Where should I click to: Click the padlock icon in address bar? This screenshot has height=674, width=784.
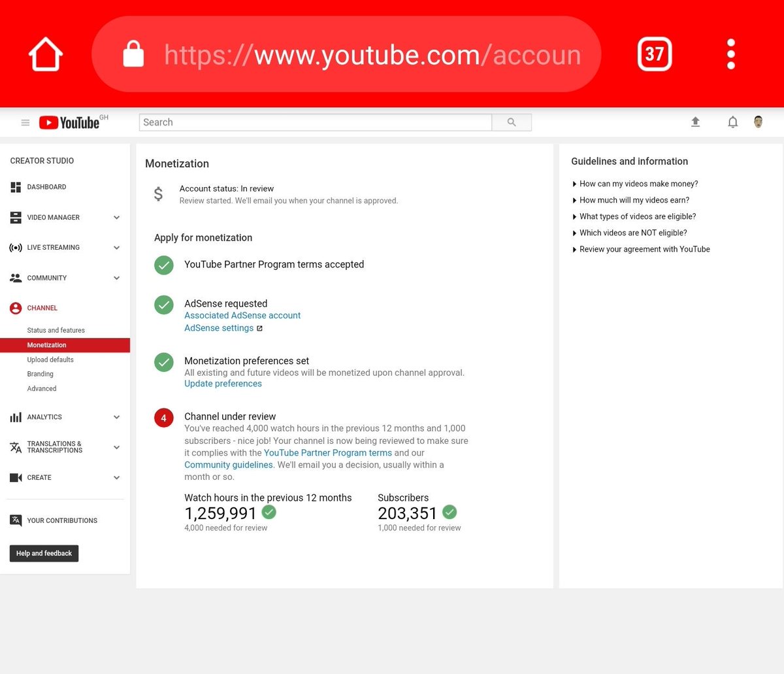click(x=133, y=54)
